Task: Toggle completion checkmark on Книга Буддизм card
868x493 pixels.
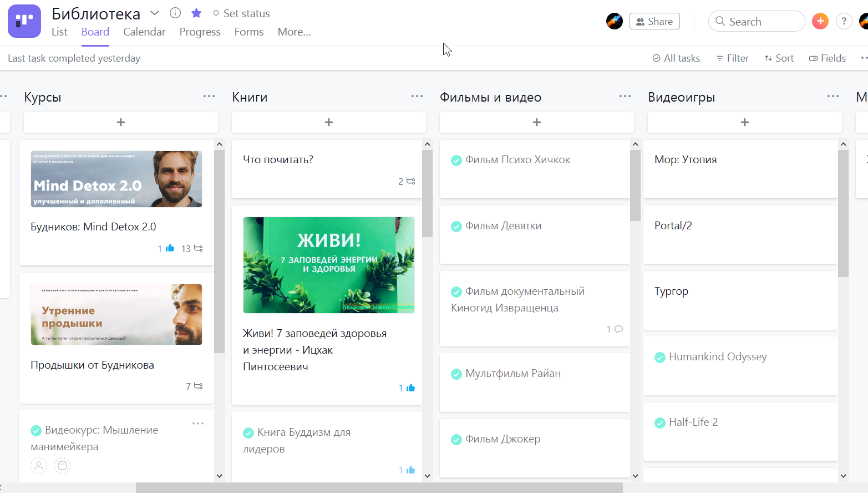Action: (248, 433)
